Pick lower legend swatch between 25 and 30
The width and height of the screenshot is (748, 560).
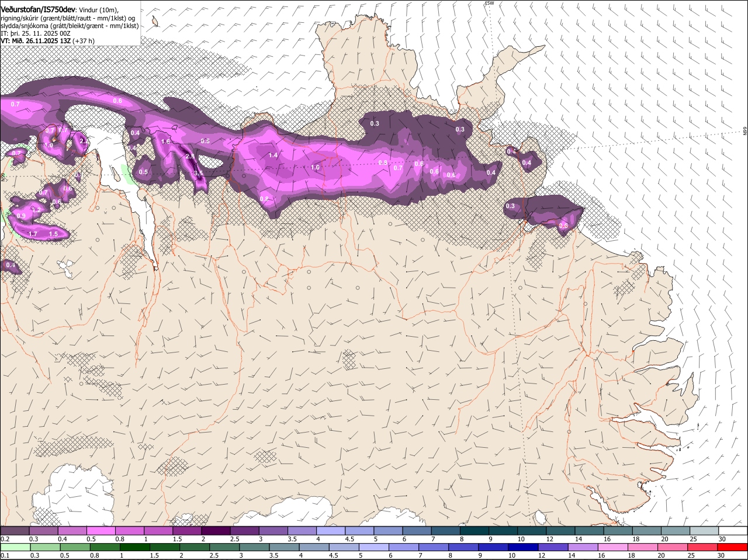(702, 547)
